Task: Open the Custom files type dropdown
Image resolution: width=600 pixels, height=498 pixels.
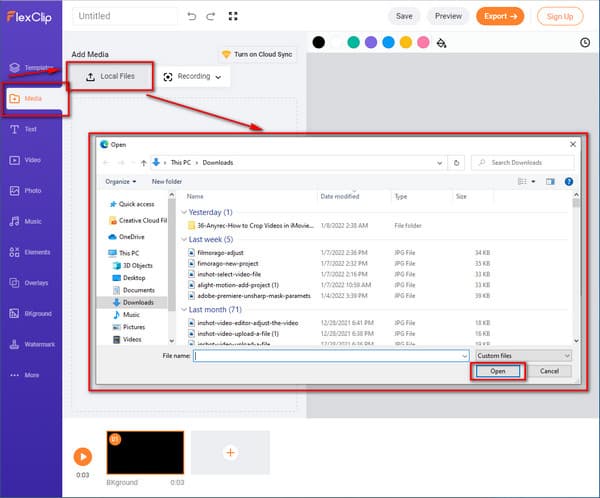Action: [x=523, y=356]
